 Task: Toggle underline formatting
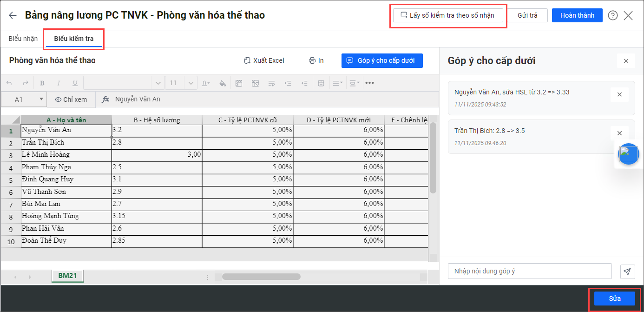coord(75,83)
